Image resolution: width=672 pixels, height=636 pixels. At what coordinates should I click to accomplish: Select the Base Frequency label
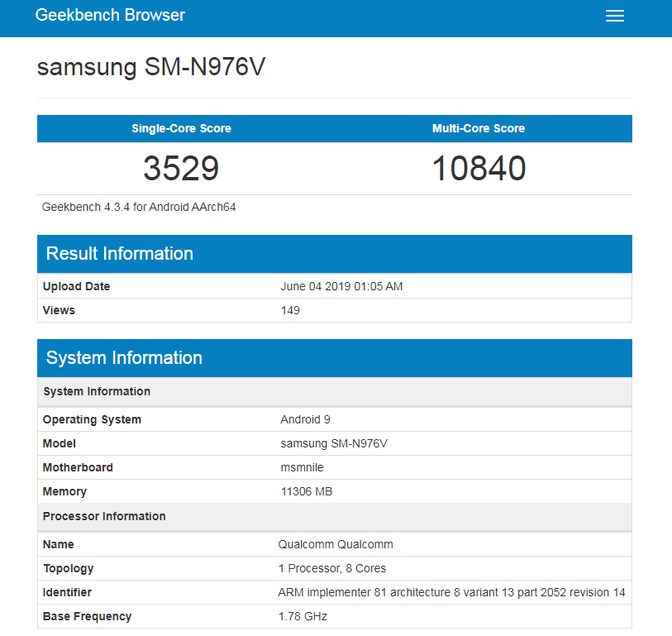(x=87, y=616)
